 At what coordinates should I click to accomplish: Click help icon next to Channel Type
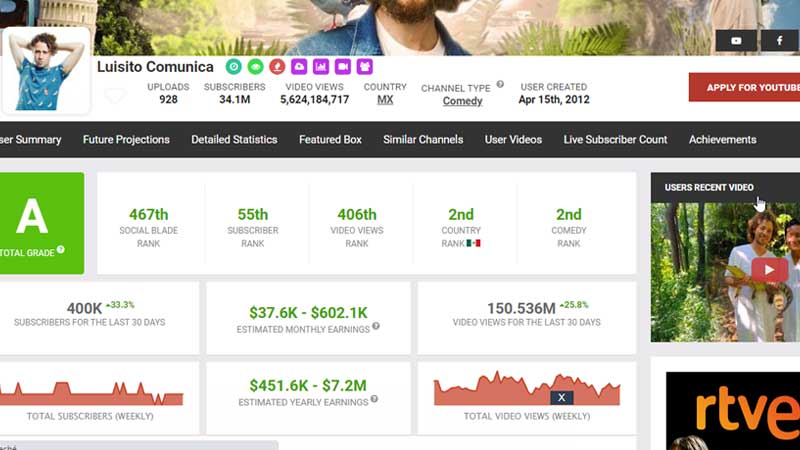pyautogui.click(x=500, y=85)
